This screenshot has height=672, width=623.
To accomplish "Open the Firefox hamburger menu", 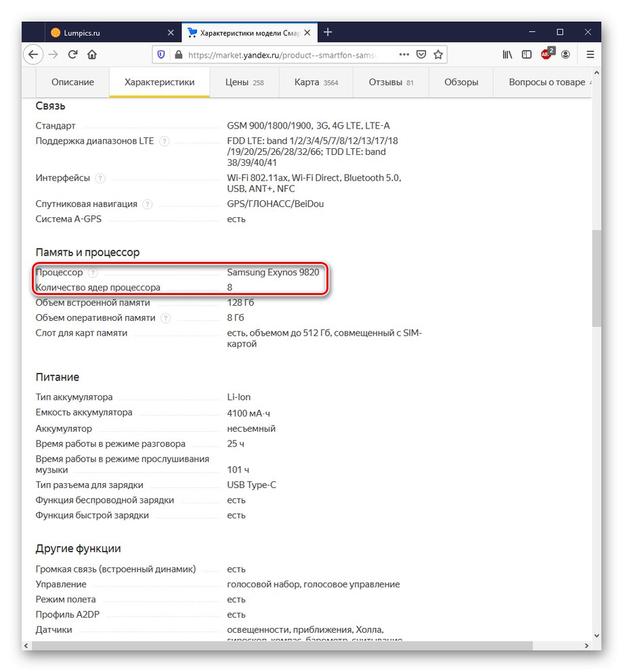I will click(x=590, y=54).
